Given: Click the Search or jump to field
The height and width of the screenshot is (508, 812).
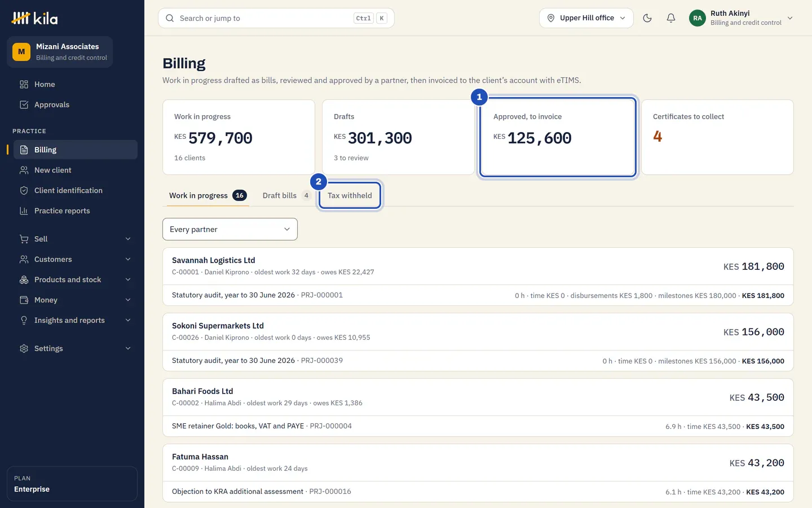Looking at the screenshot, I should [276, 18].
